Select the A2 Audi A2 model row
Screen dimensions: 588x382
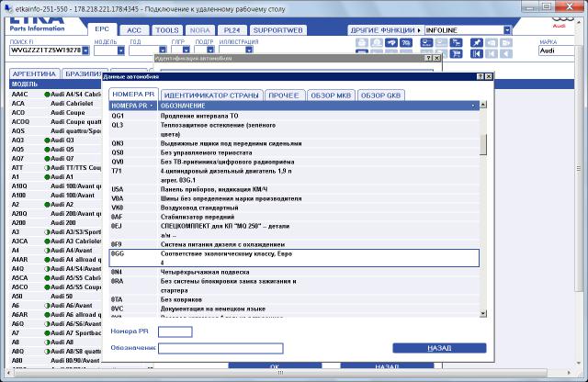tap(55, 205)
